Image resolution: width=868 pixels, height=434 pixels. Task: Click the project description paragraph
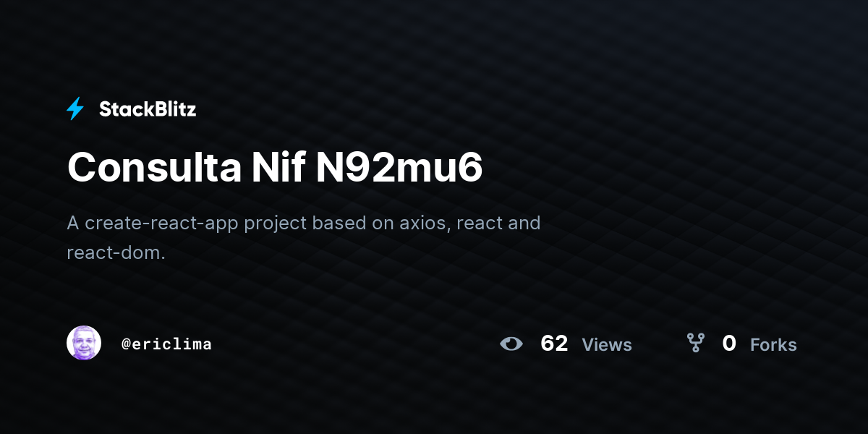[304, 237]
